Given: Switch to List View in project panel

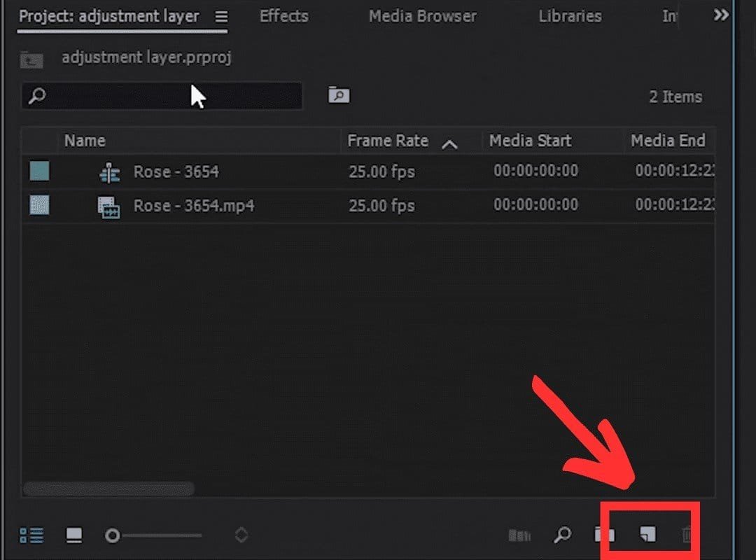Looking at the screenshot, I should point(31,535).
